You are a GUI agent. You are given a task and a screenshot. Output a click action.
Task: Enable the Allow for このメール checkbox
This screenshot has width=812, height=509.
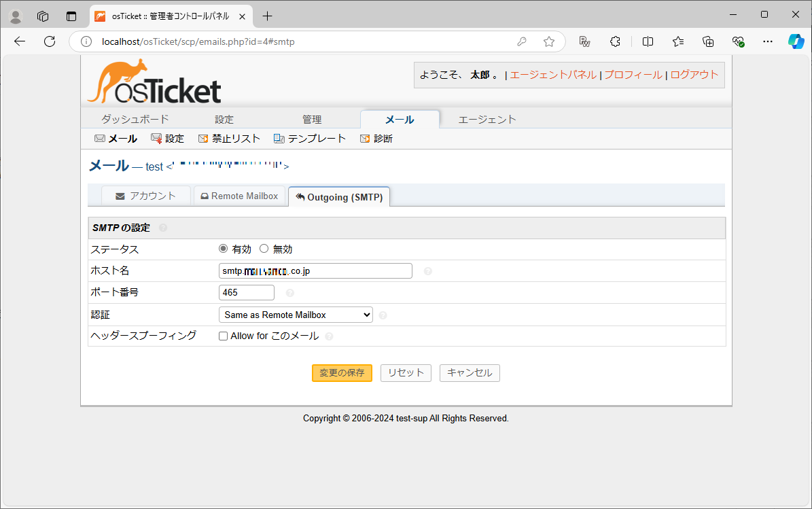point(223,336)
